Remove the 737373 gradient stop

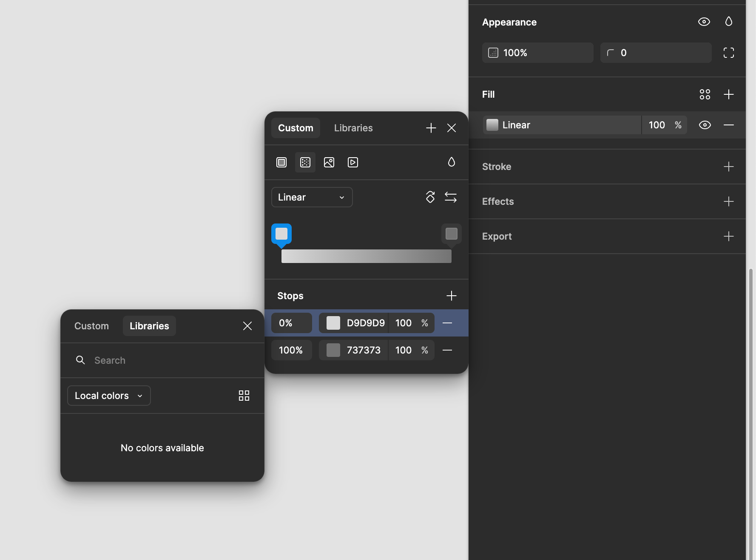click(447, 350)
